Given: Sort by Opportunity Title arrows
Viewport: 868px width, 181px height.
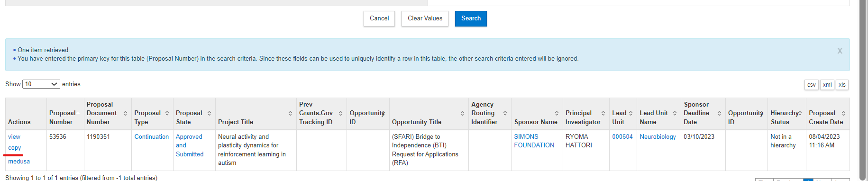Looking at the screenshot, I should [462, 113].
